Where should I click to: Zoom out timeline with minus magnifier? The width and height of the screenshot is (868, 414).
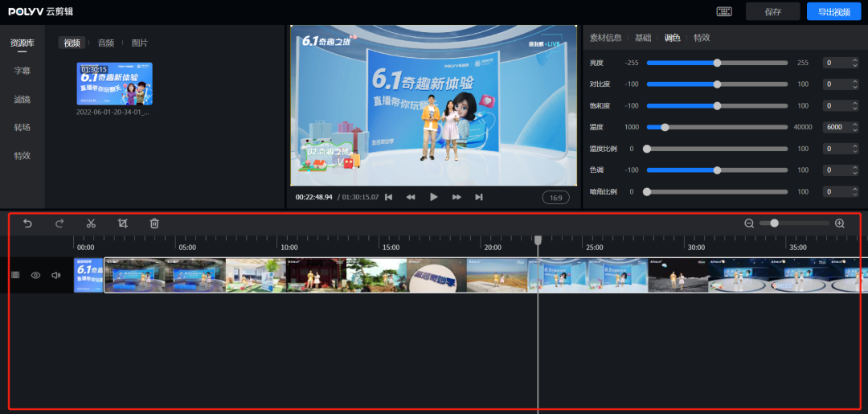(x=749, y=223)
